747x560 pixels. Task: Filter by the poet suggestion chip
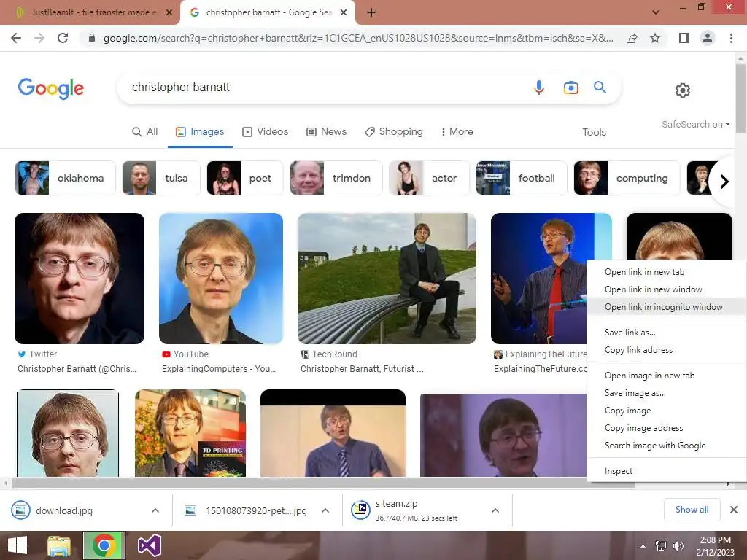pos(245,178)
